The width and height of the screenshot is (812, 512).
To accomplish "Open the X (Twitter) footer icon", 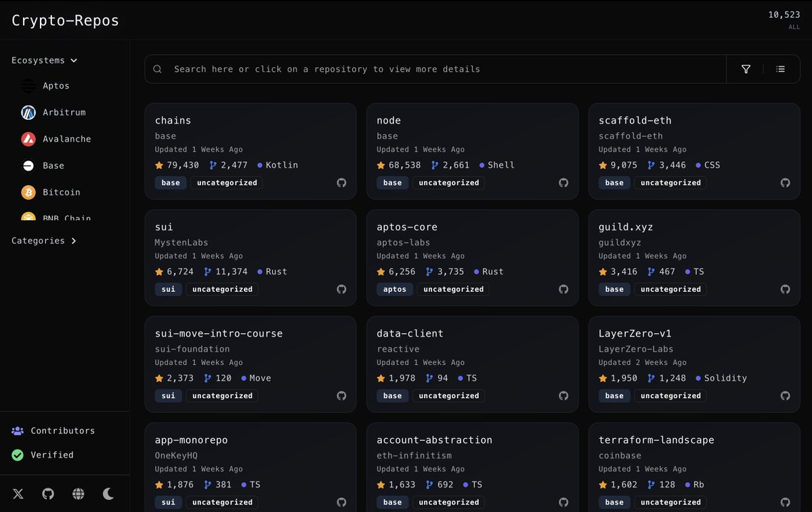I will pyautogui.click(x=18, y=494).
